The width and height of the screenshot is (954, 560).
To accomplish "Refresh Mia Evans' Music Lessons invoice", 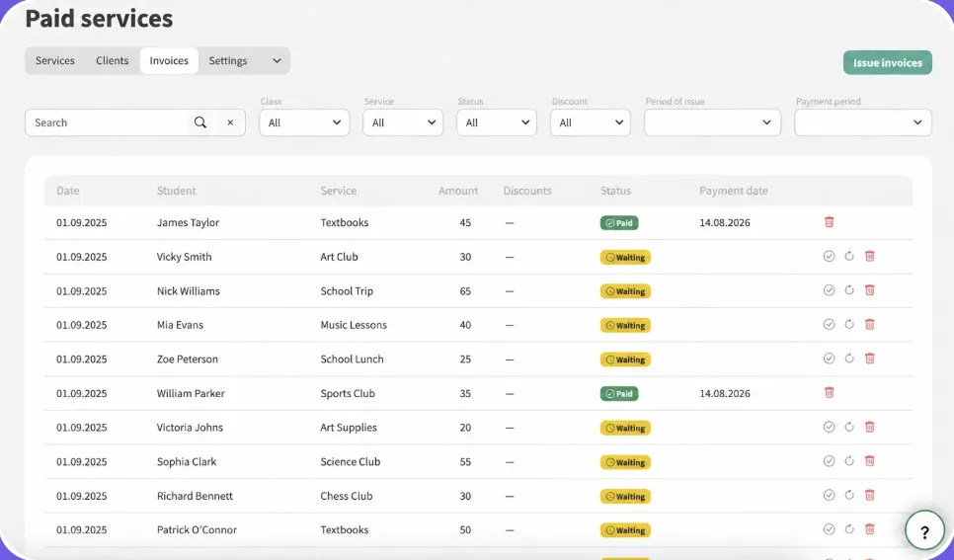I will click(x=849, y=324).
